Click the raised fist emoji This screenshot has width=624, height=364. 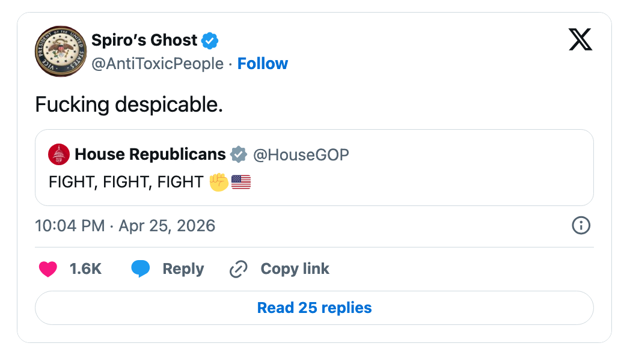tap(219, 182)
